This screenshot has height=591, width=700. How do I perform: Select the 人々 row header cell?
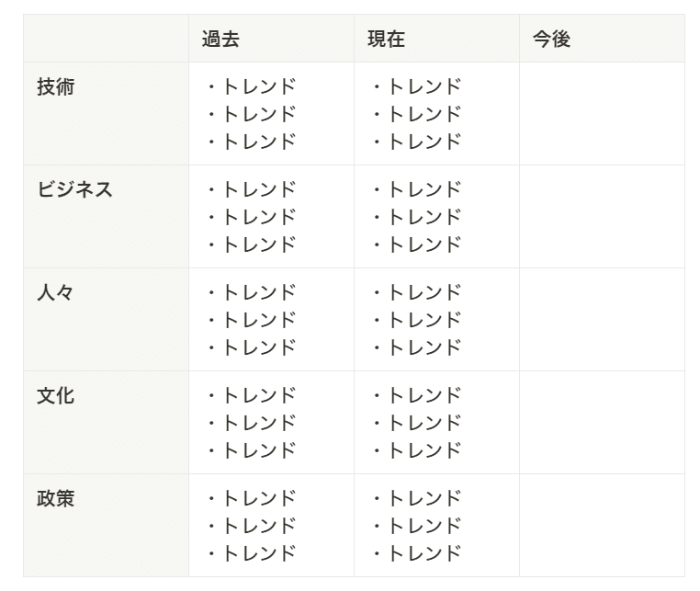click(106, 319)
